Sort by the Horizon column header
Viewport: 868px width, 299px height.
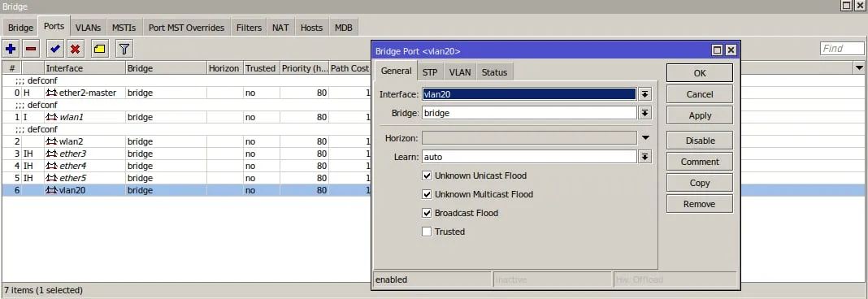click(224, 68)
